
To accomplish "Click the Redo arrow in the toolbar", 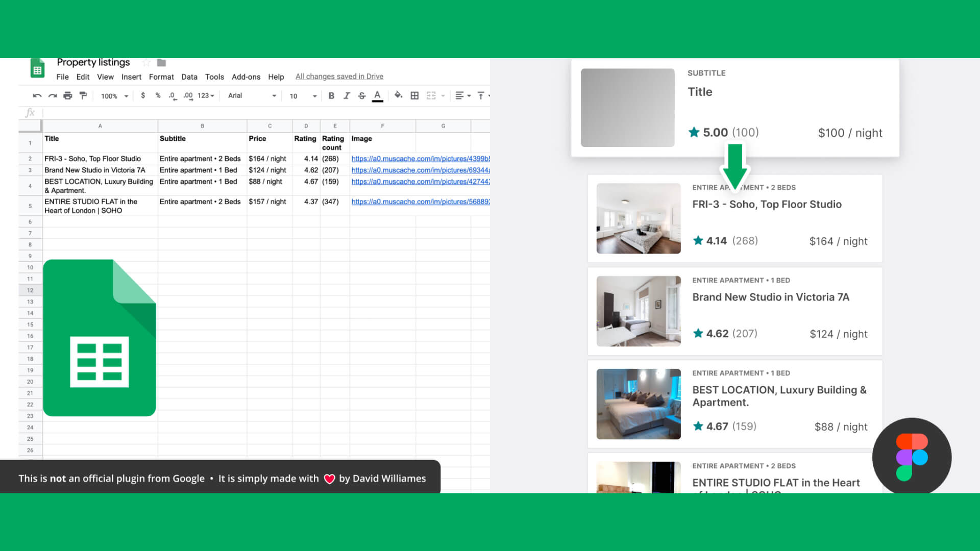I will point(52,95).
